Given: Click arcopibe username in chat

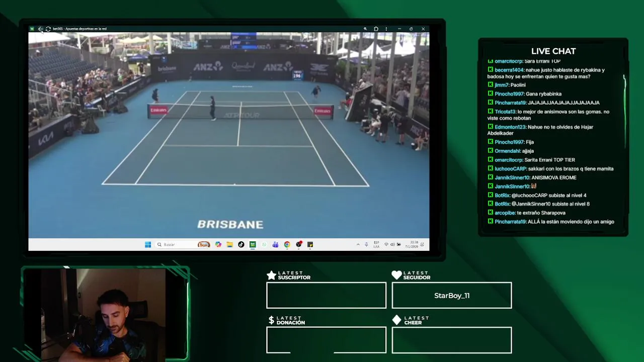Looking at the screenshot, I should (x=505, y=213).
